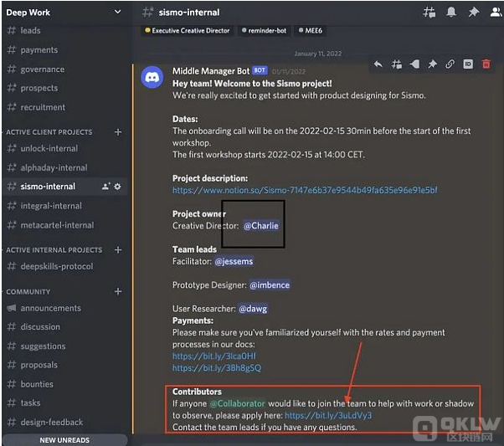Copy message ID in hover toolbar
This screenshot has width=504, height=446.
pos(468,64)
